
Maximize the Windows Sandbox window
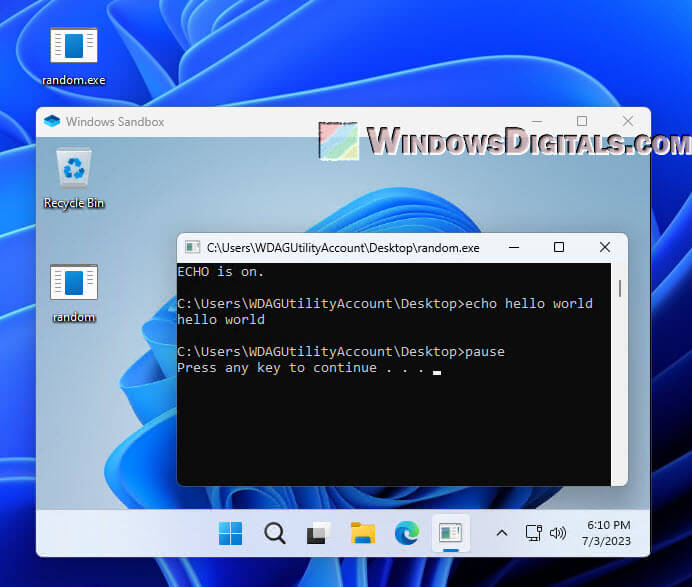582,121
